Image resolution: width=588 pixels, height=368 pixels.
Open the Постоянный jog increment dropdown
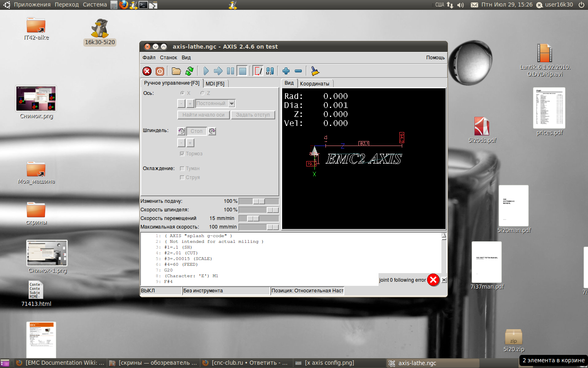pos(232,103)
